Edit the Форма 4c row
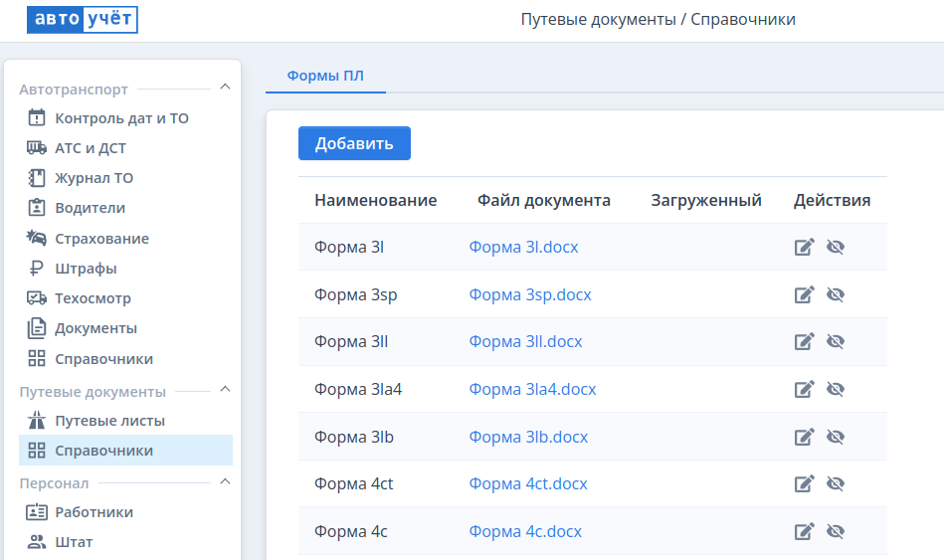944x560 pixels. [x=805, y=531]
